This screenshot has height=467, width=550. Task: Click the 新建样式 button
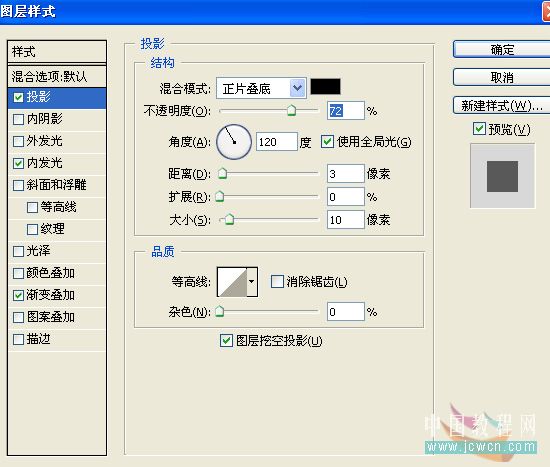pos(502,105)
